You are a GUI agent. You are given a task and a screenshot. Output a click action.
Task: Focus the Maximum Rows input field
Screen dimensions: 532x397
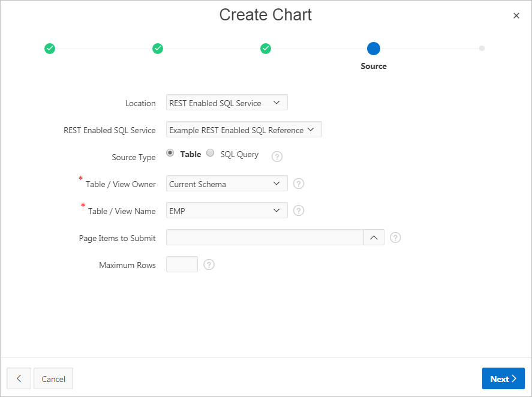(x=182, y=264)
